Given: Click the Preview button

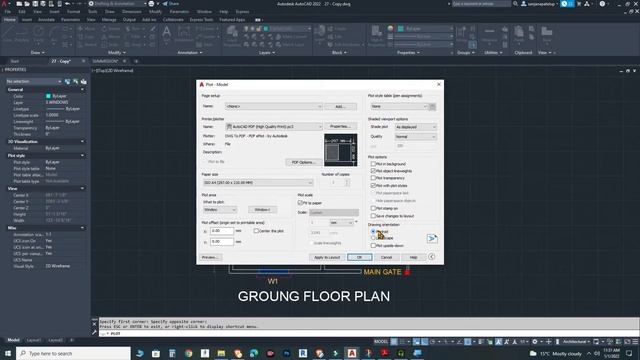Looking at the screenshot, I should (211, 257).
